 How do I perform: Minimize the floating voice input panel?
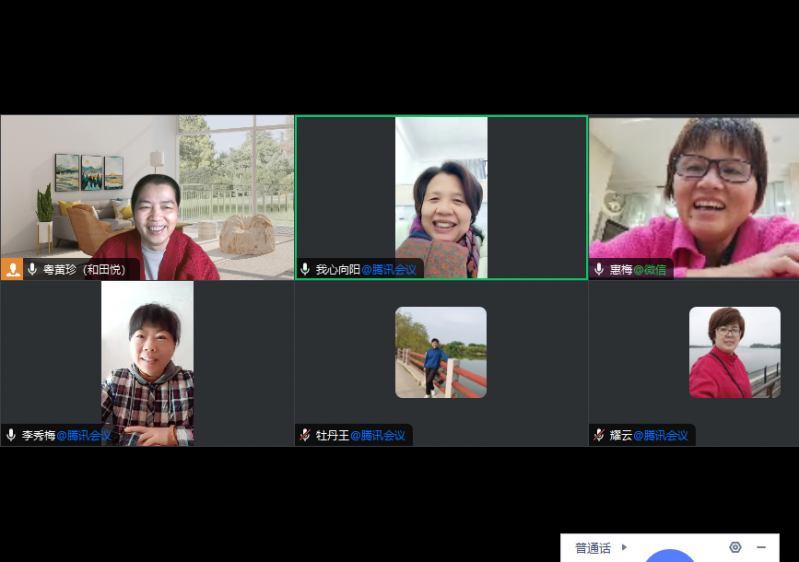(x=761, y=547)
